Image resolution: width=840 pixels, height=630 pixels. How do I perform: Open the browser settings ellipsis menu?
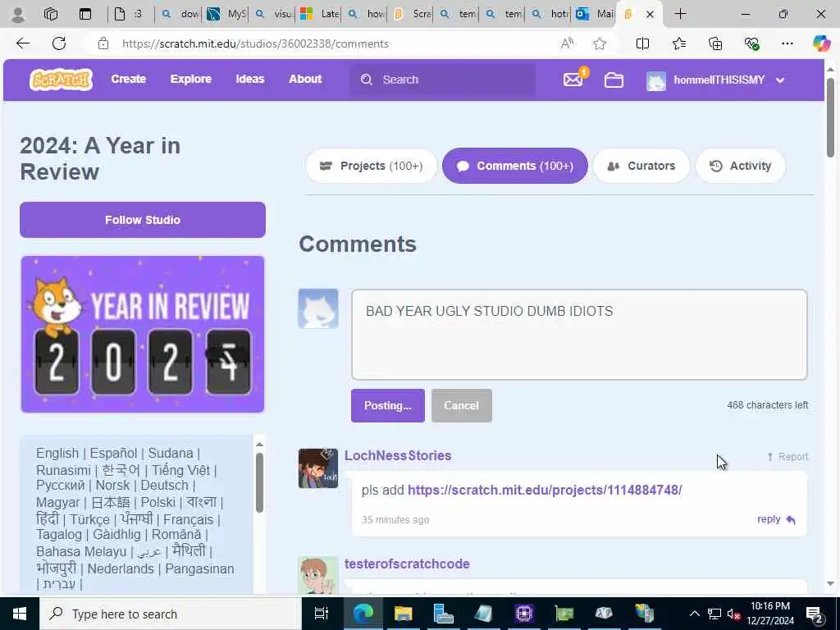[787, 43]
